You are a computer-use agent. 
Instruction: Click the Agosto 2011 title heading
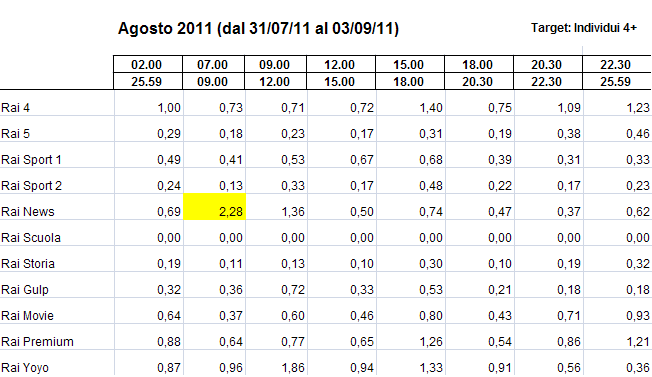tap(258, 29)
